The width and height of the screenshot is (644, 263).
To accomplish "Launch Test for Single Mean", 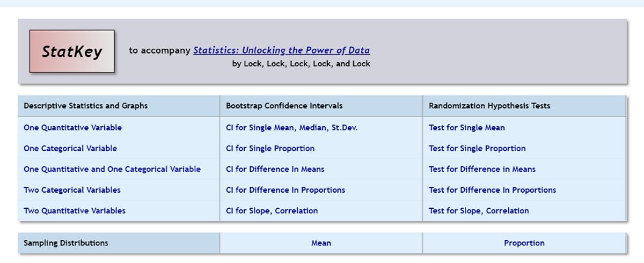I will point(466,128).
